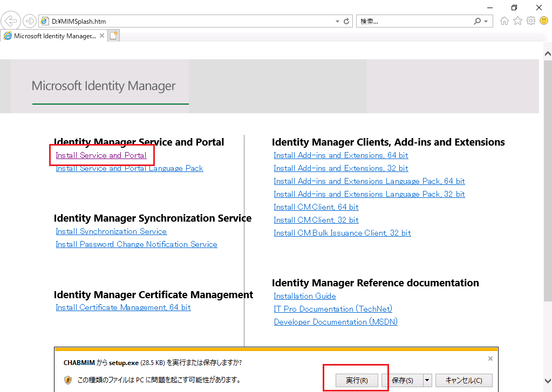Open Install CM Client, 64 bit

[x=316, y=207]
